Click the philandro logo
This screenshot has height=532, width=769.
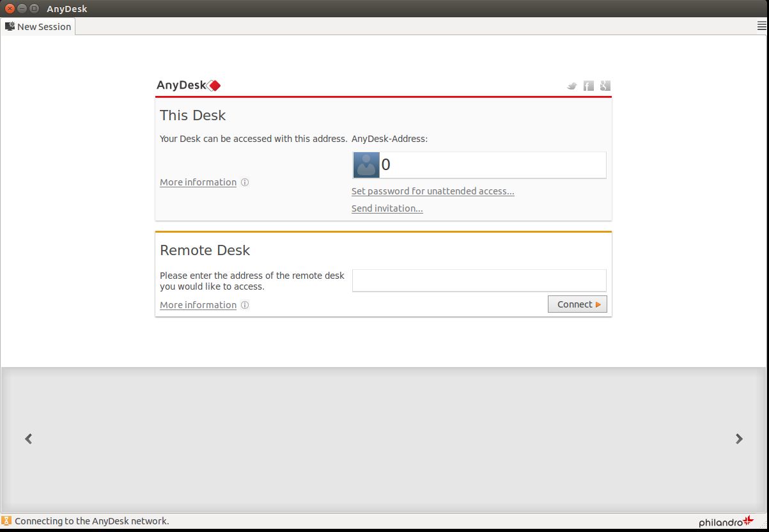click(x=726, y=521)
